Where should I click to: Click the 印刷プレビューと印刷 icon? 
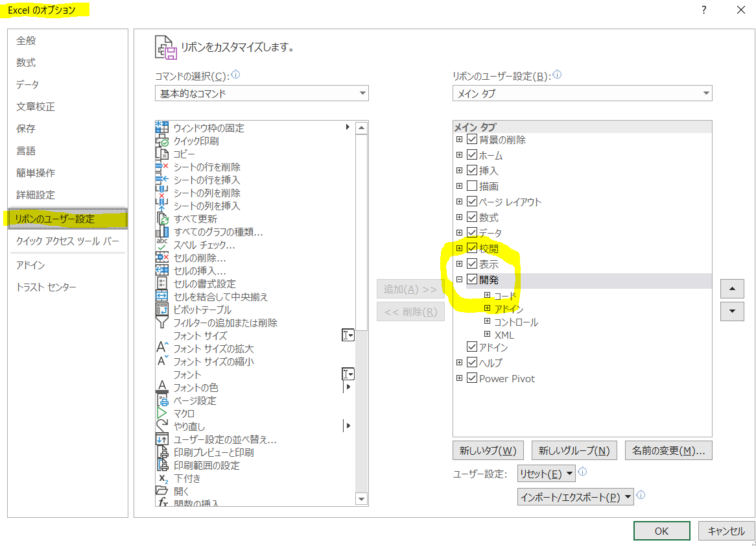tap(162, 452)
